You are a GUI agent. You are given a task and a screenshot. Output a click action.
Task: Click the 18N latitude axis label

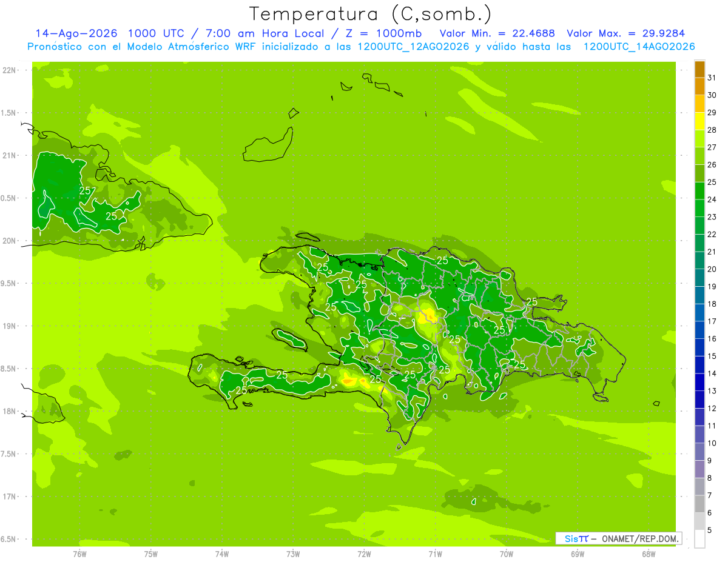pyautogui.click(x=9, y=411)
